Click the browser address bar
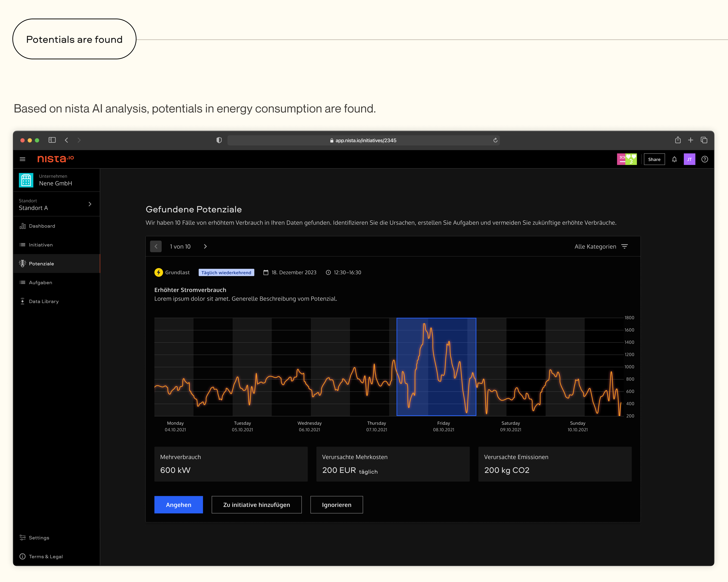Screen dimensions: 728x582 click(x=363, y=140)
